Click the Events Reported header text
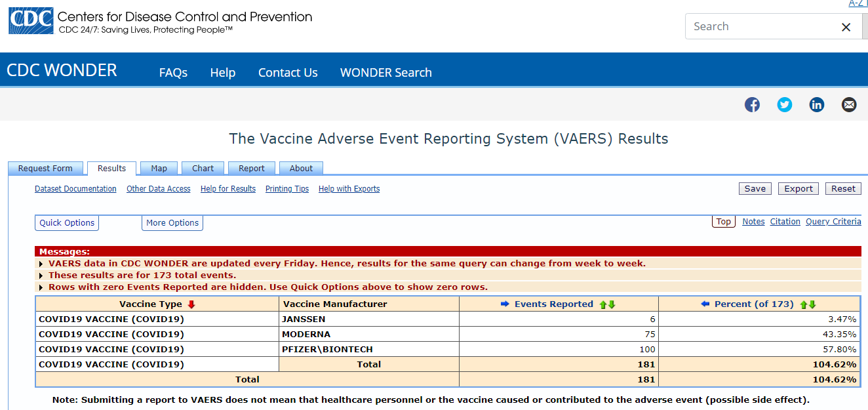Viewport: 868px width, 410px height. pyautogui.click(x=554, y=304)
